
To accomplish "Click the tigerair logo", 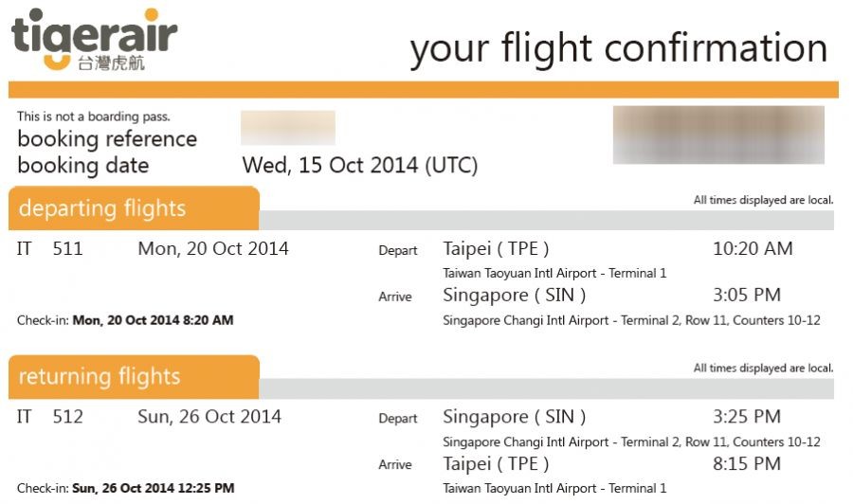I will pyautogui.click(x=94, y=40).
